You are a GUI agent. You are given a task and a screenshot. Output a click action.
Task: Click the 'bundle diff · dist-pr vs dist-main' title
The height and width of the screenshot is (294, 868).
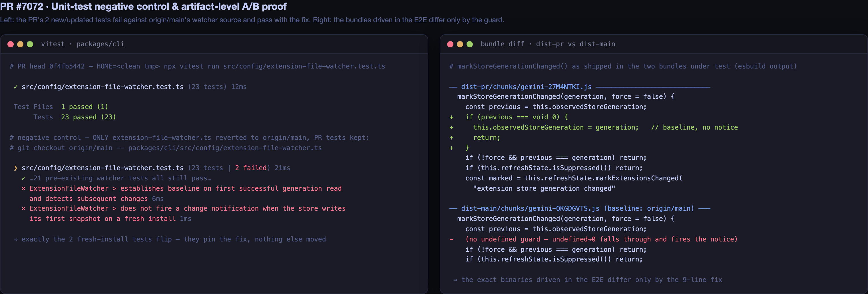click(548, 44)
